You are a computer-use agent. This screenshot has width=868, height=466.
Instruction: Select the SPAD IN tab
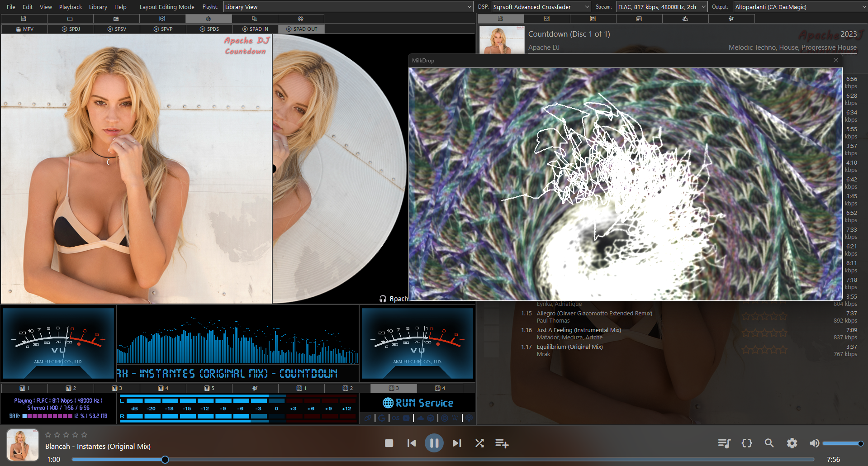[x=255, y=29]
